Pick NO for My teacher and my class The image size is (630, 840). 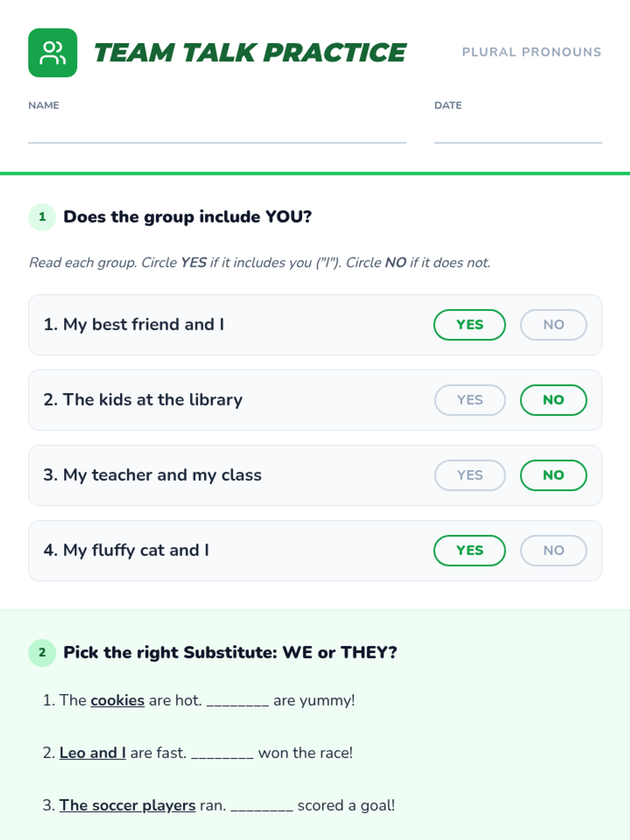[x=553, y=475]
